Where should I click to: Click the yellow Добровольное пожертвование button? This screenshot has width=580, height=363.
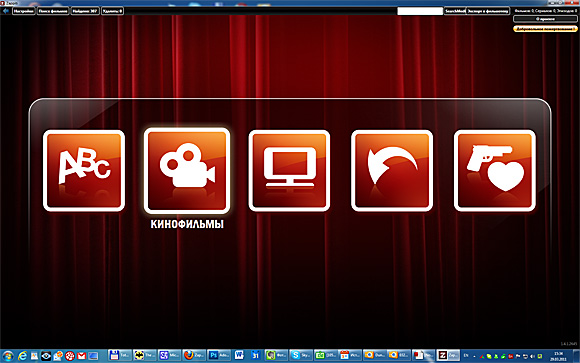pos(545,28)
